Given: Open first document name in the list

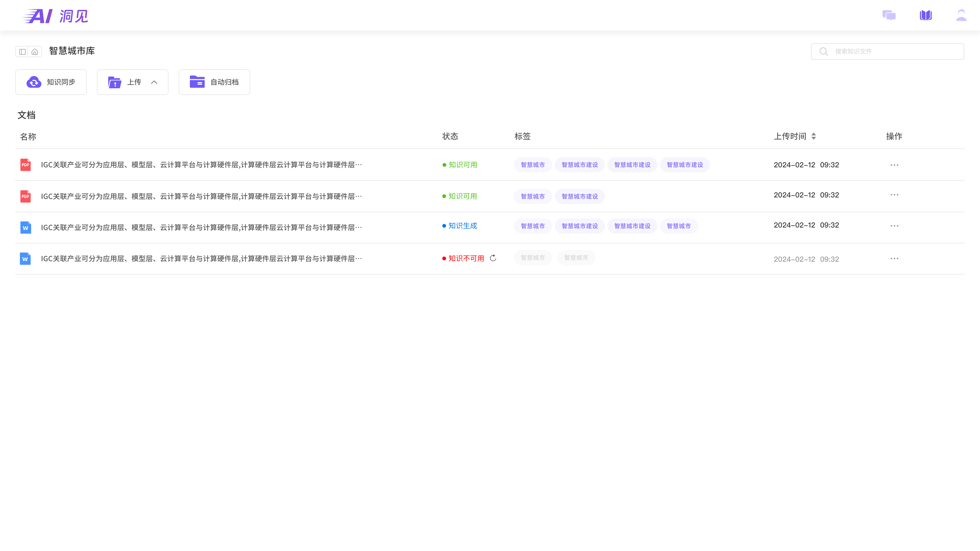Looking at the screenshot, I should coord(202,165).
